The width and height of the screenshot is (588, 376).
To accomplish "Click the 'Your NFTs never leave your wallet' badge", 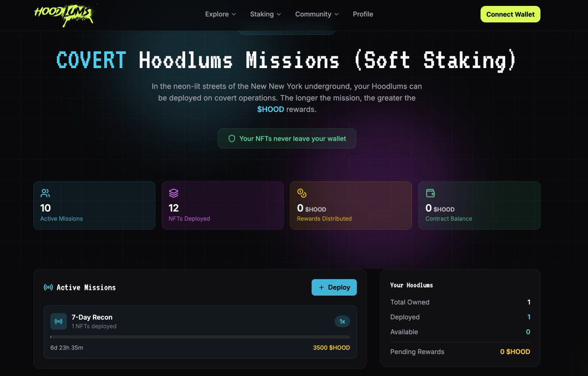I will (287, 139).
